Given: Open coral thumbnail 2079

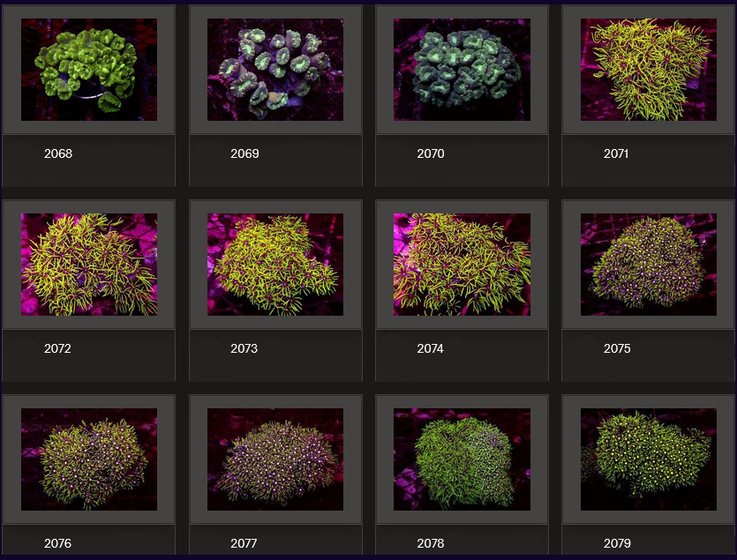Looking at the screenshot, I should 649,459.
